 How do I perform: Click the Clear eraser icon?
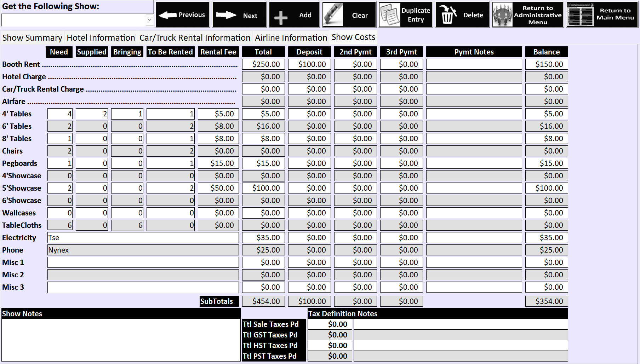click(333, 15)
